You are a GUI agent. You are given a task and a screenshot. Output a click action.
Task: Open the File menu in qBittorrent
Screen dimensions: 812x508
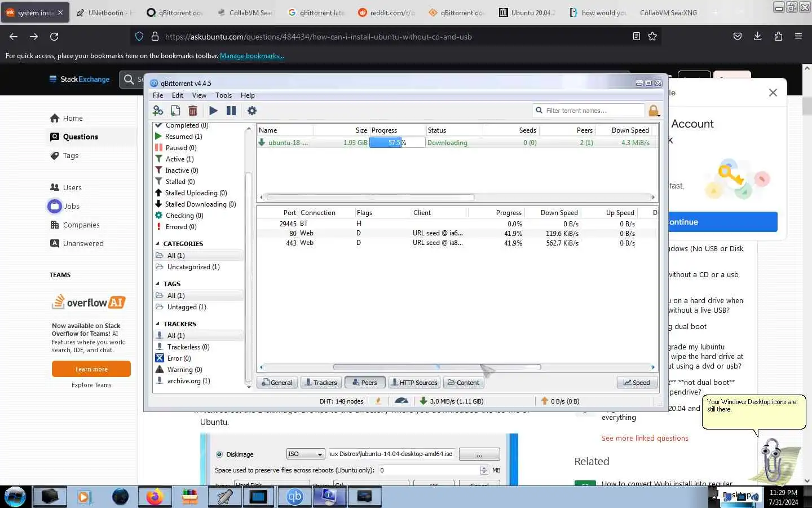(x=158, y=95)
